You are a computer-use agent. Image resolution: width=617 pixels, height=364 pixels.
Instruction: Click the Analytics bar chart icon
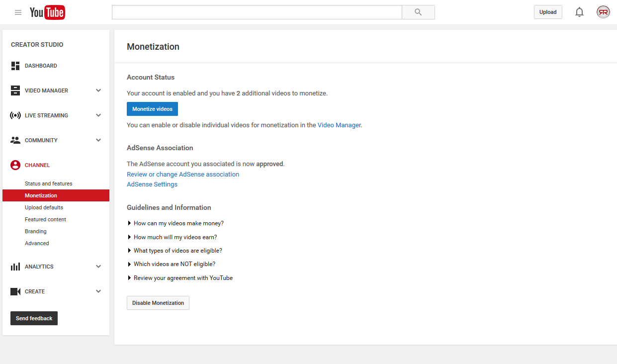tap(15, 267)
